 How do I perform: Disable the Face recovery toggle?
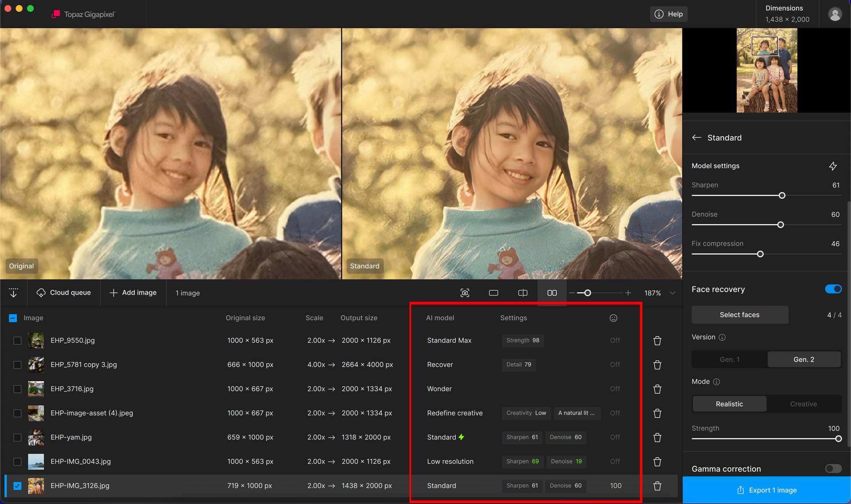pyautogui.click(x=833, y=289)
